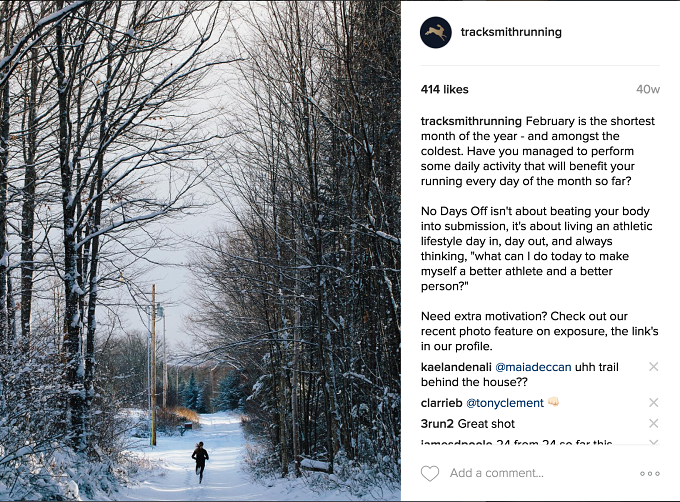
Task: Delete the partially visible jamesdpoole comment
Action: click(x=654, y=442)
